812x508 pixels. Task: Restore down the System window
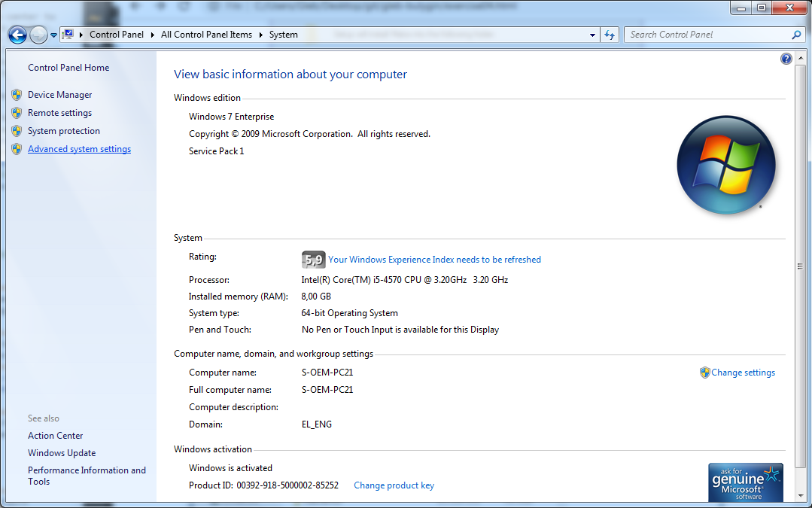762,8
